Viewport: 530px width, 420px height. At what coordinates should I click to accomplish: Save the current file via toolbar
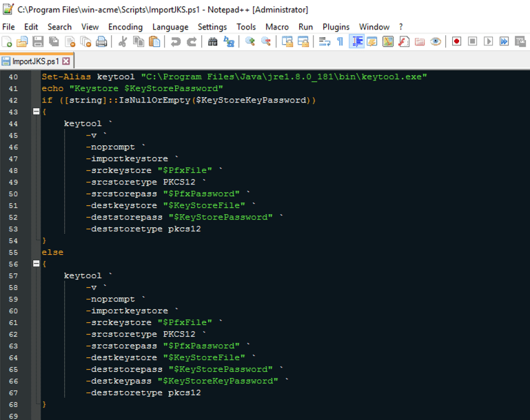click(38, 41)
